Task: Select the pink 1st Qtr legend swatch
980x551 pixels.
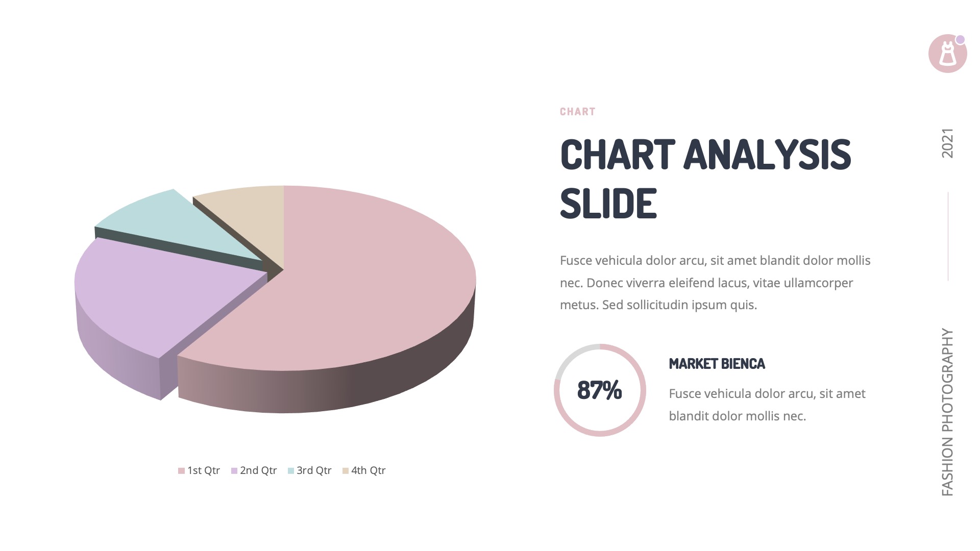Action: click(x=181, y=471)
